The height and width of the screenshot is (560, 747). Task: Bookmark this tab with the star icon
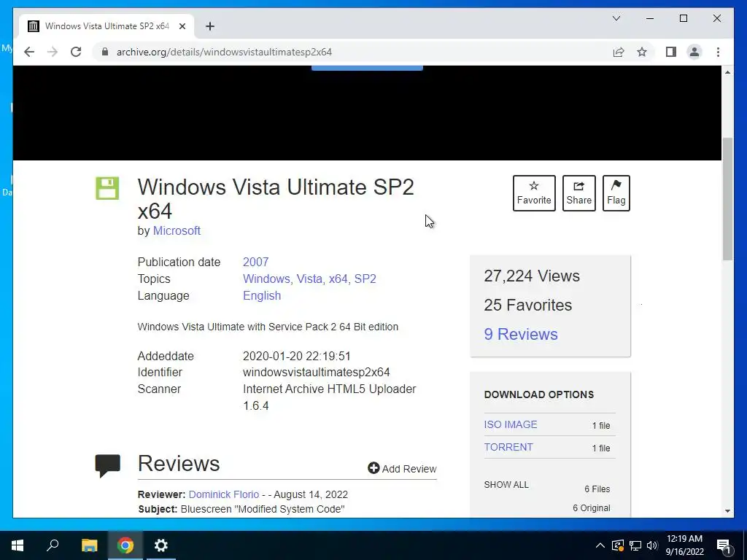coord(642,52)
